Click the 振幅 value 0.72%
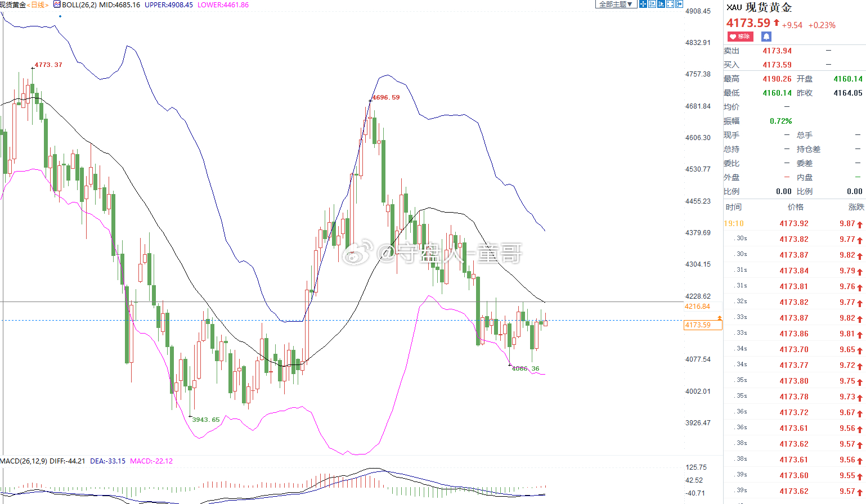The height and width of the screenshot is (504, 866). coord(781,121)
